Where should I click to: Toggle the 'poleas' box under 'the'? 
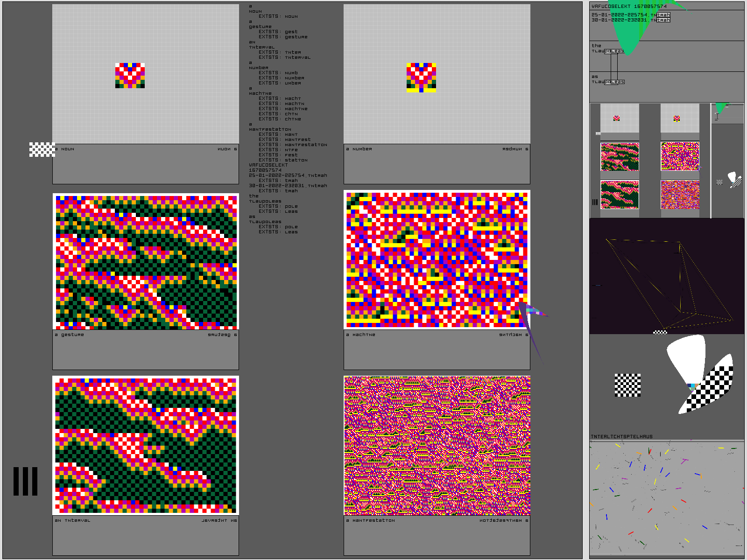(614, 51)
